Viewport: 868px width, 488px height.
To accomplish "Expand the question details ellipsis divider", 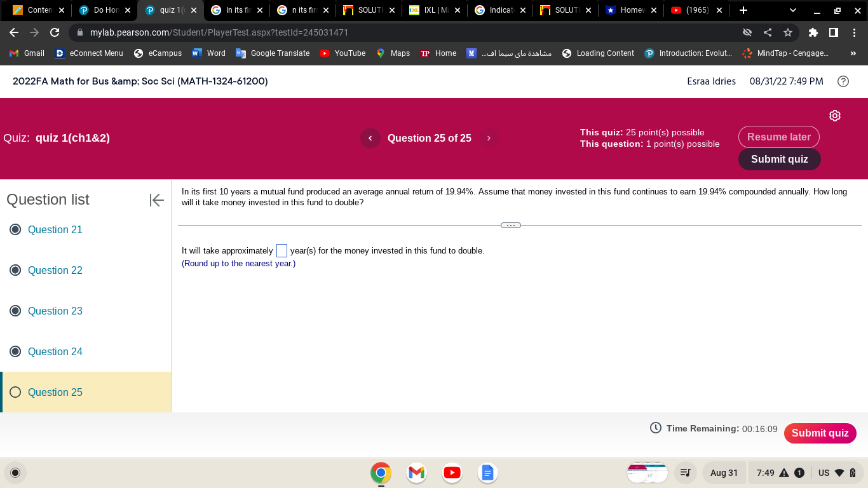I will point(511,225).
